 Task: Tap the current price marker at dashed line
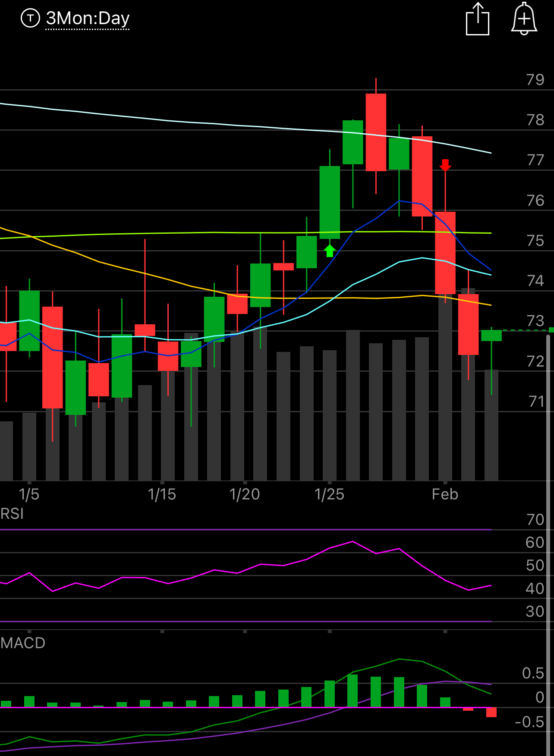click(551, 330)
